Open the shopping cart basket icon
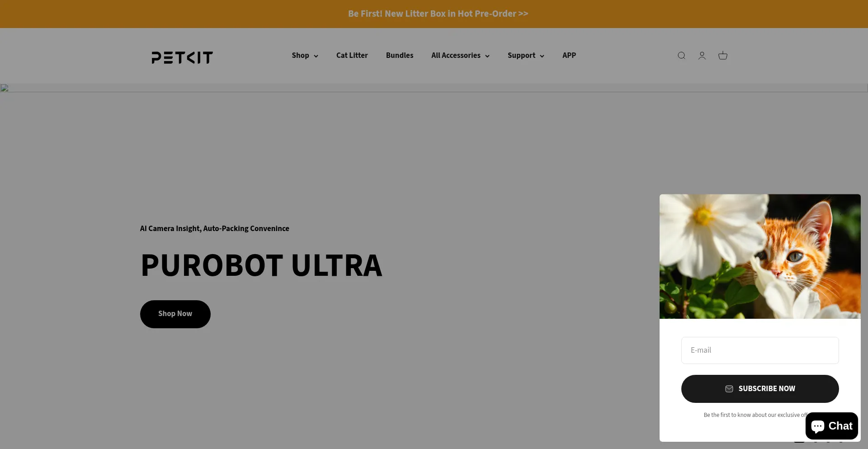The image size is (868, 449). pos(722,56)
